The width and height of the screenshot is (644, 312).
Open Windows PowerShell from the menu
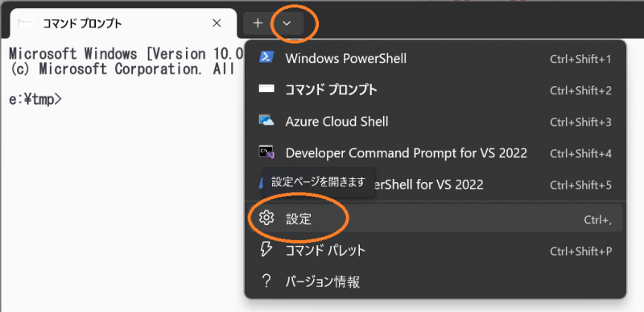436,58
